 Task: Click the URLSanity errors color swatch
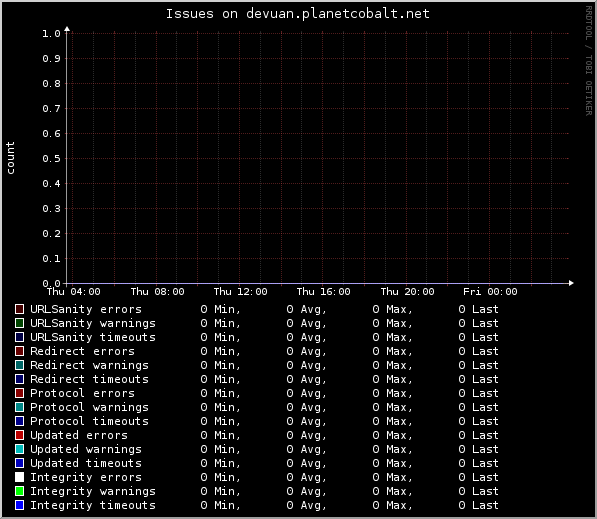19,309
